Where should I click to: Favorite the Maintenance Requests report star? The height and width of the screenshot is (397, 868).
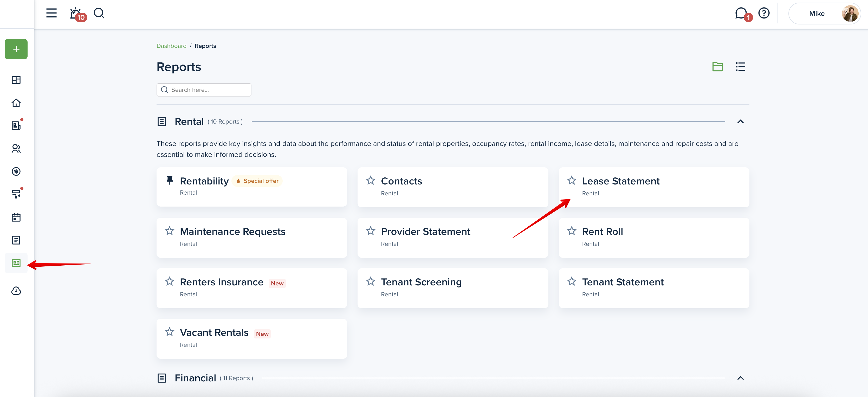pyautogui.click(x=170, y=231)
